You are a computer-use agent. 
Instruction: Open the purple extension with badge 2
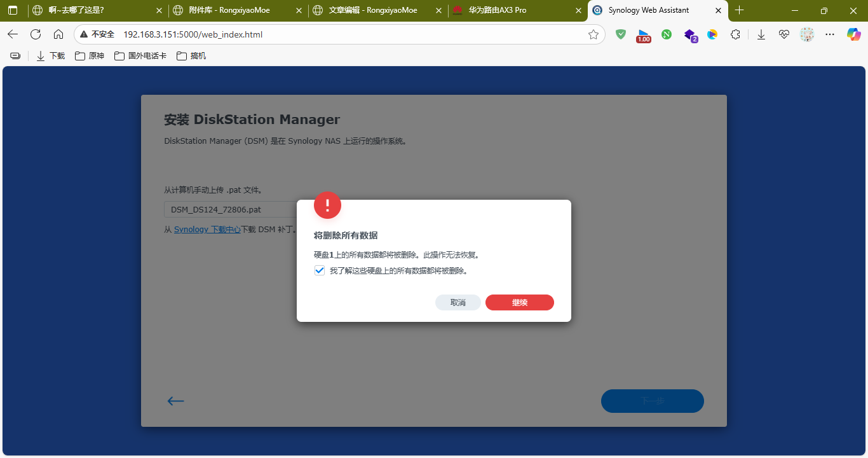[690, 35]
